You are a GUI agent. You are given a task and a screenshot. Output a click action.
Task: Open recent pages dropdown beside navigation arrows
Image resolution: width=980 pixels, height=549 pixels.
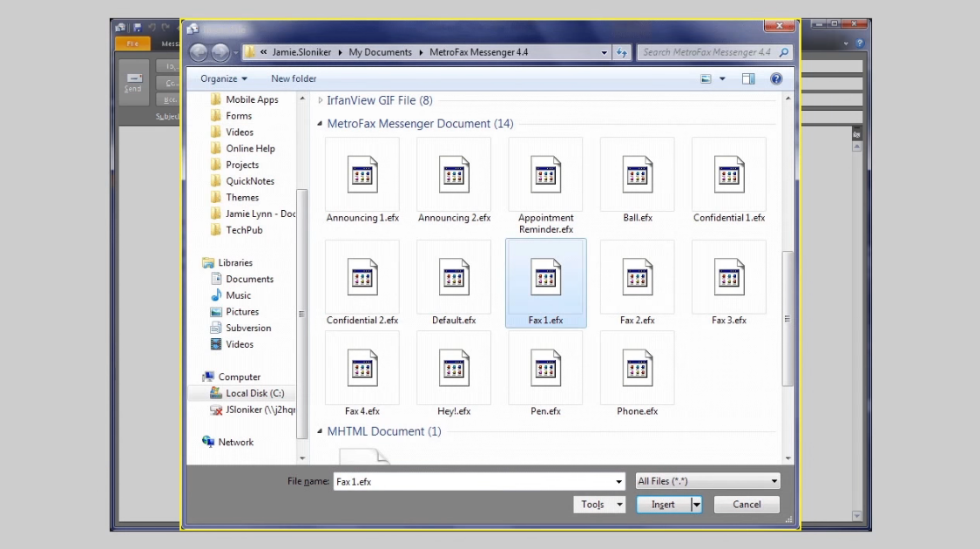coord(235,53)
